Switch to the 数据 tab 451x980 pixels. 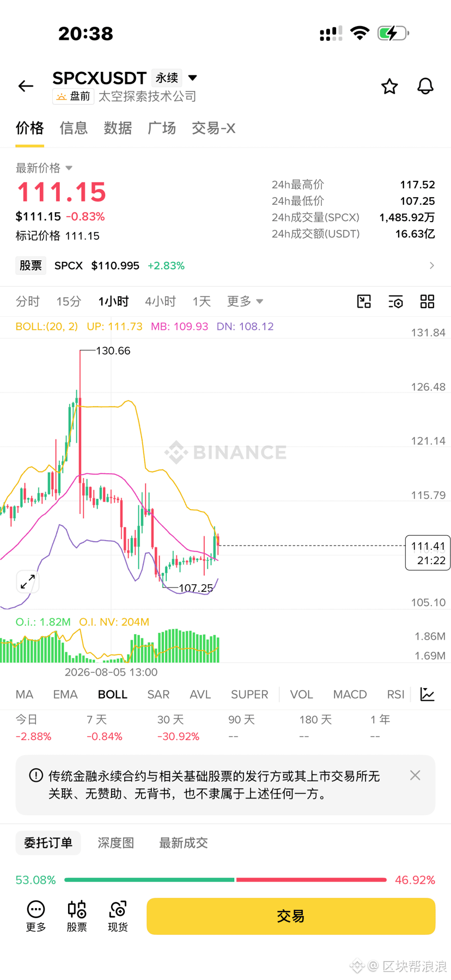coord(118,128)
